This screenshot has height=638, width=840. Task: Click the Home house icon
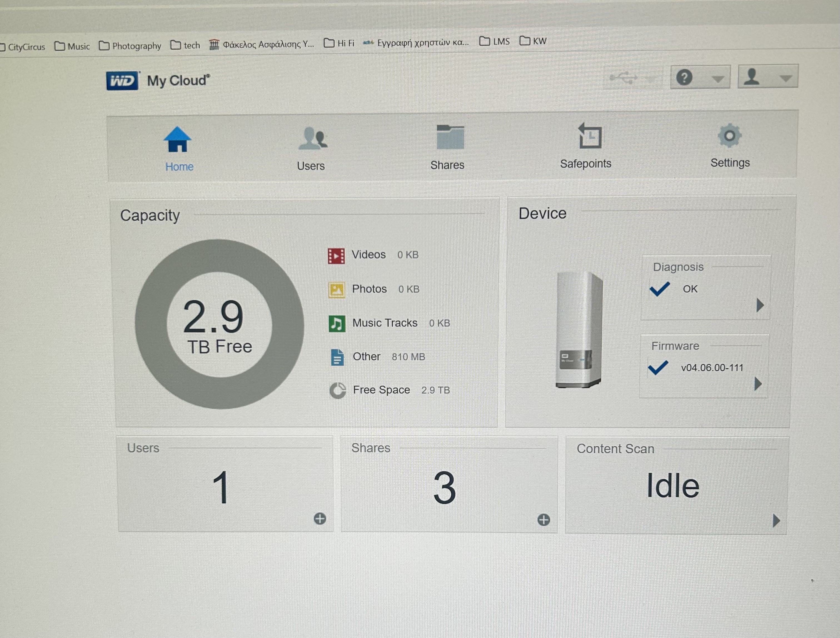pos(177,139)
